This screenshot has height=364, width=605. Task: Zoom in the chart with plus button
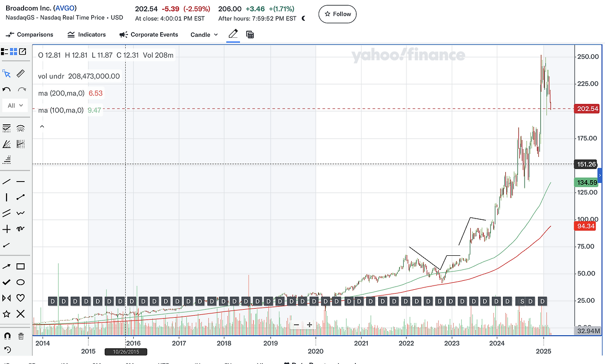(x=310, y=325)
